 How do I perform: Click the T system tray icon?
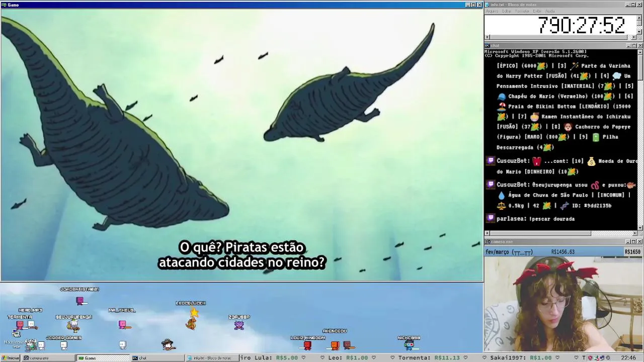point(585,358)
